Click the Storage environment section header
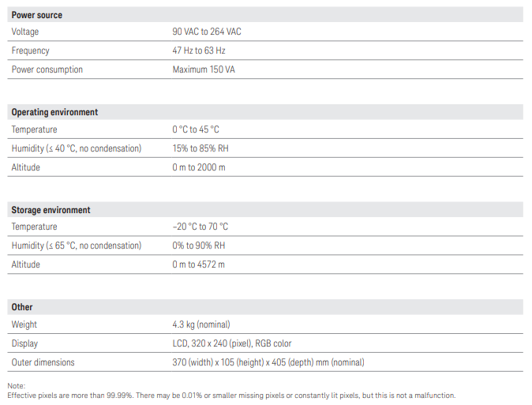 coord(51,210)
